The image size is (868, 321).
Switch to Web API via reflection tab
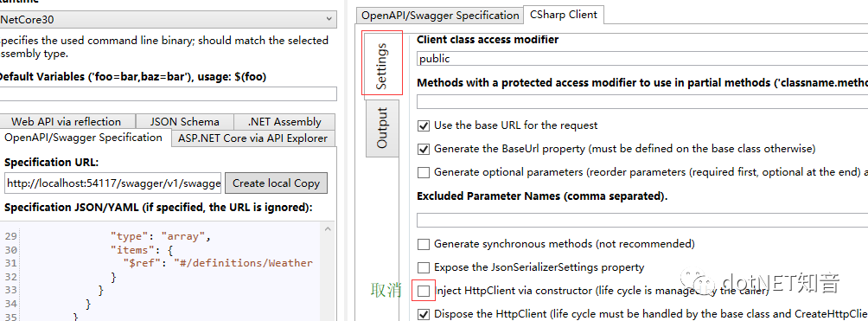[x=67, y=121]
